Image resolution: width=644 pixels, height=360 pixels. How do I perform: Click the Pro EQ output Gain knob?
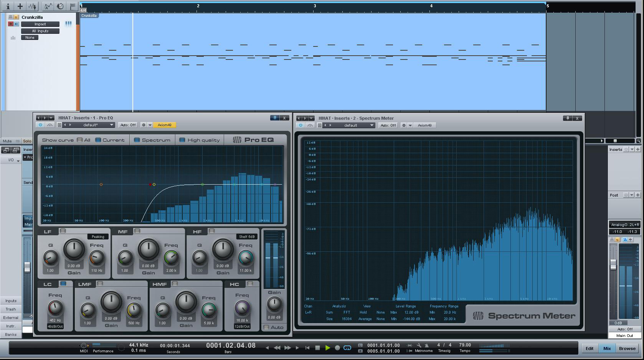coord(274,305)
